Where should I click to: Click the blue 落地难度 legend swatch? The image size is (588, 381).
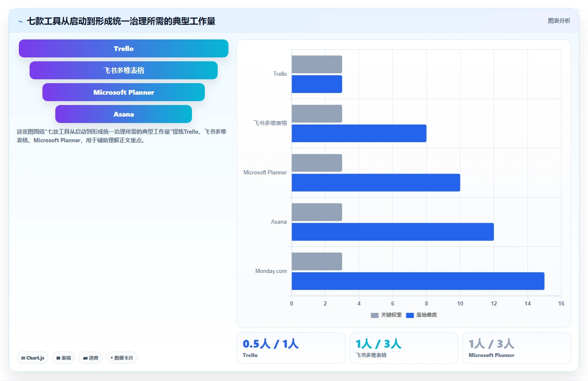coord(410,315)
